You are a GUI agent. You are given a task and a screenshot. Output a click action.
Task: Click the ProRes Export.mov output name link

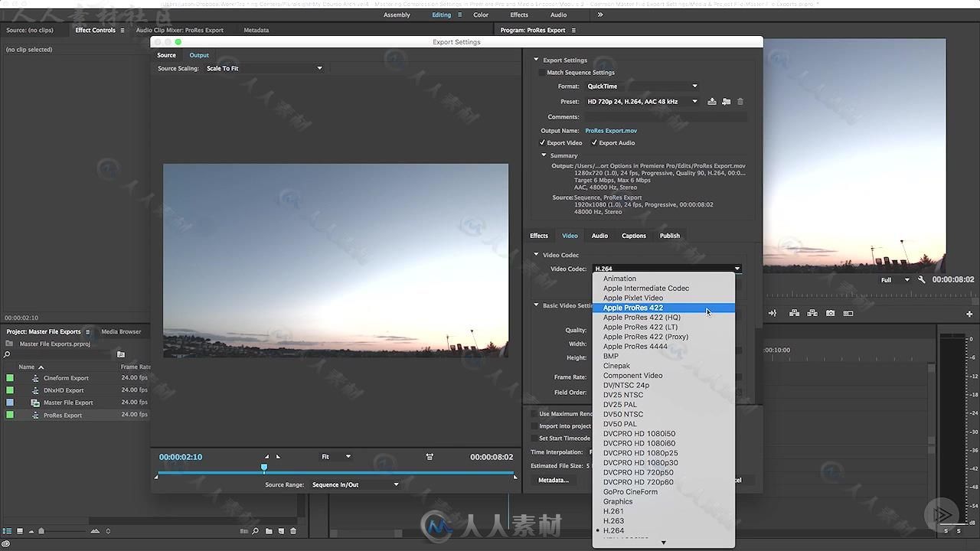611,131
